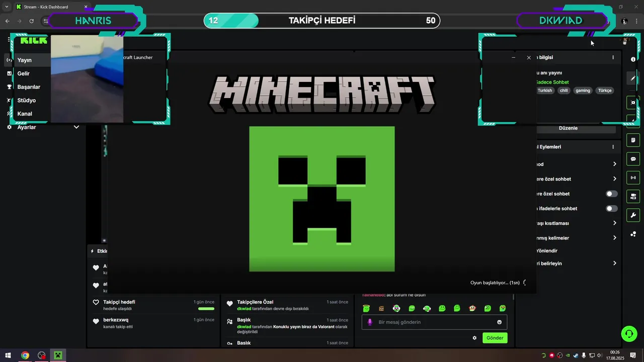The image size is (644, 362).
Task: Expand the 'belirleyin' row chevron
Action: point(614,263)
